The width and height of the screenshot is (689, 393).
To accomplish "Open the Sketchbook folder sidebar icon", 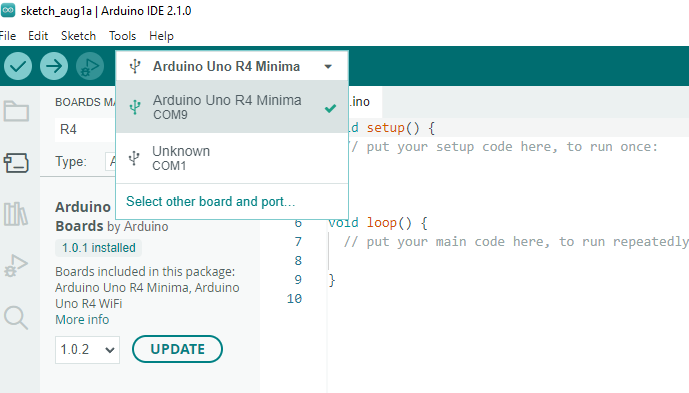I will (17, 111).
